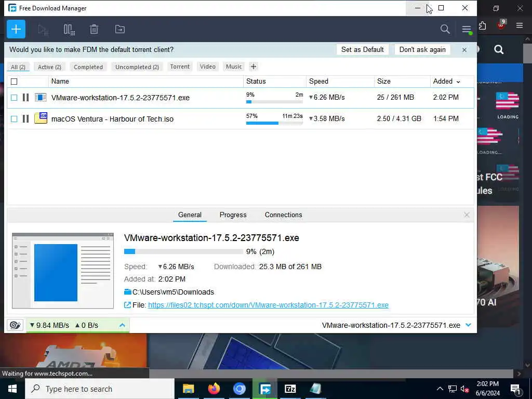Toggle snail mode speed limiter icon

15,325
